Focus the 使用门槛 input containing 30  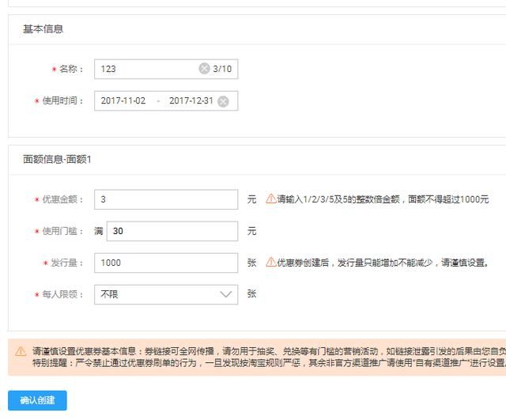pyautogui.click(x=172, y=231)
